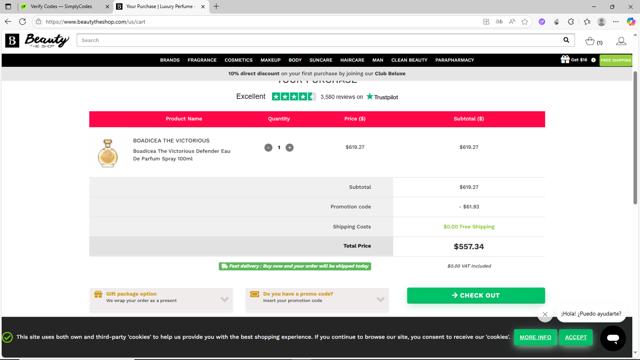Open the MAKEUP menu

pyautogui.click(x=271, y=60)
